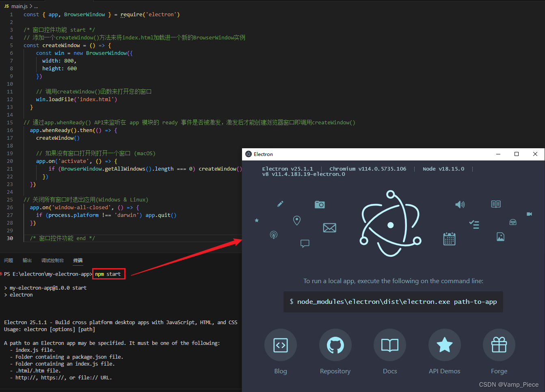Click the Repository text label
This screenshot has width=545, height=392.
(x=335, y=371)
